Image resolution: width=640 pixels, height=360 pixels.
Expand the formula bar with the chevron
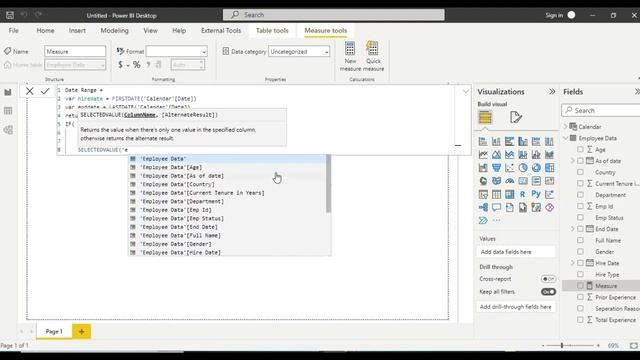point(466,91)
